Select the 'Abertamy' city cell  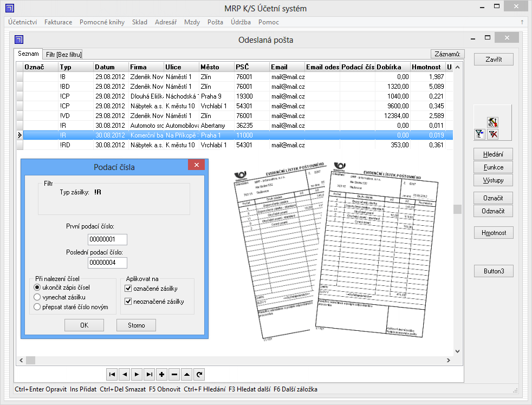coord(217,126)
